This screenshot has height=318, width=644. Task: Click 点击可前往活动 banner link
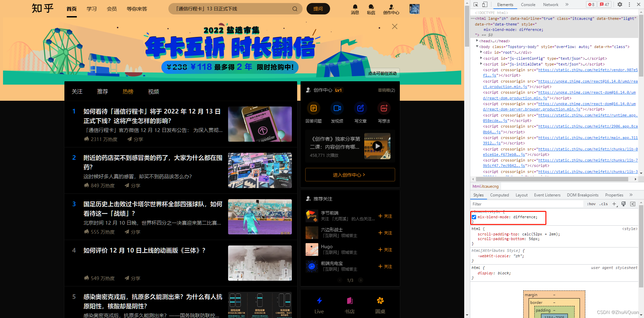click(x=382, y=73)
